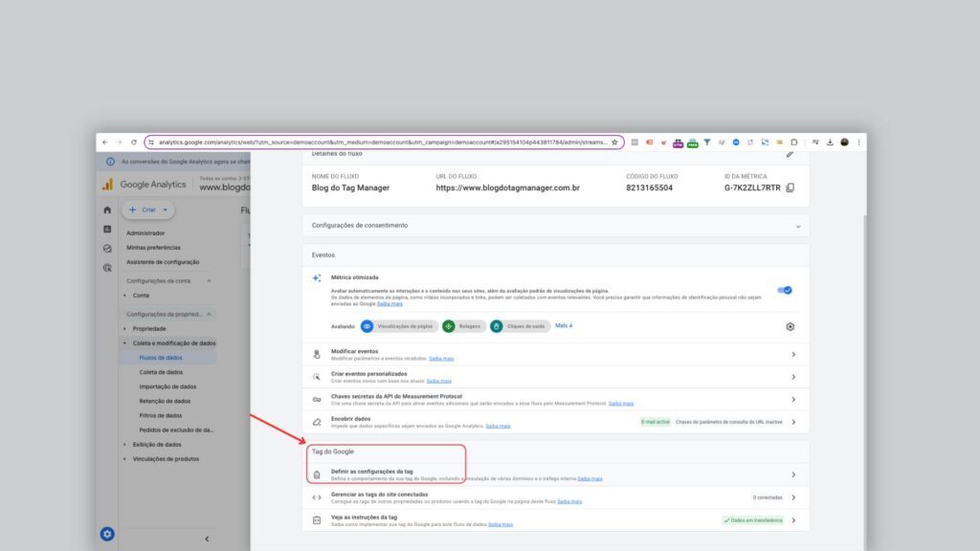Open Minhas preferências in the sidebar
The image size is (980, 551).
[x=153, y=248]
